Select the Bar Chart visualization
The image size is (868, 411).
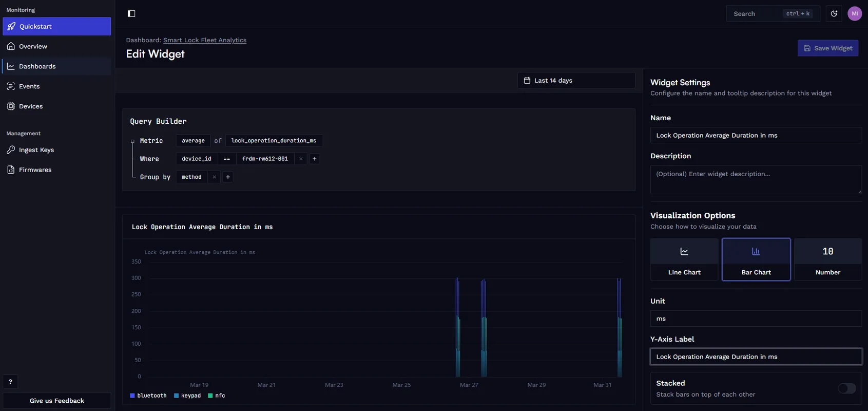[x=756, y=259]
